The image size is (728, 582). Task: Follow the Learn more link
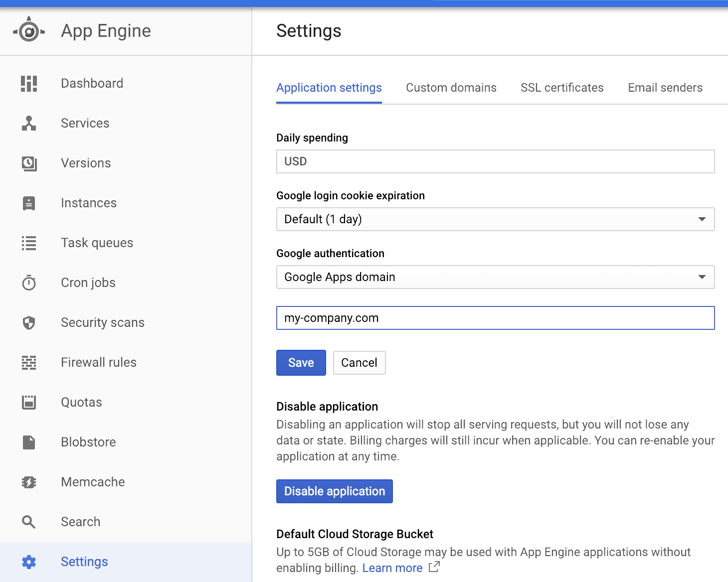point(392,568)
